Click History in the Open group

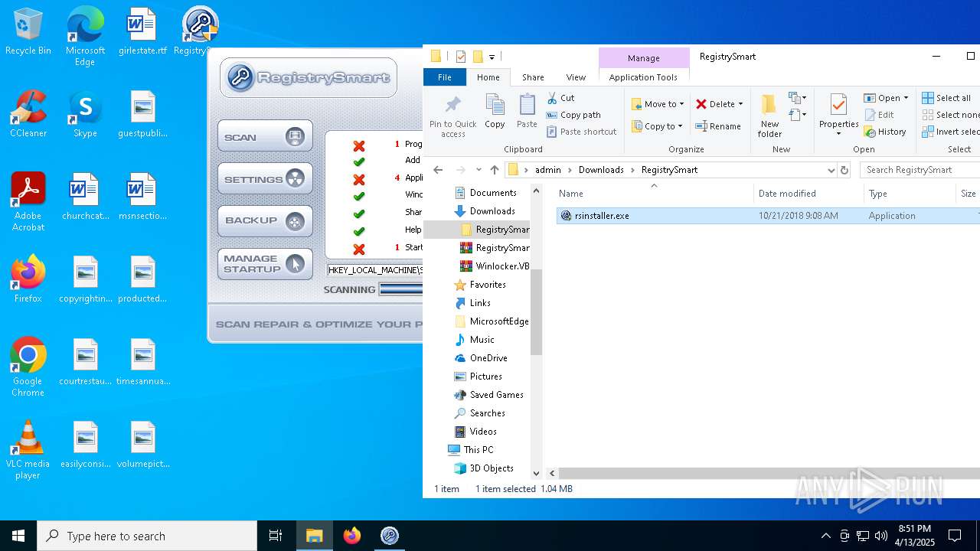point(885,132)
